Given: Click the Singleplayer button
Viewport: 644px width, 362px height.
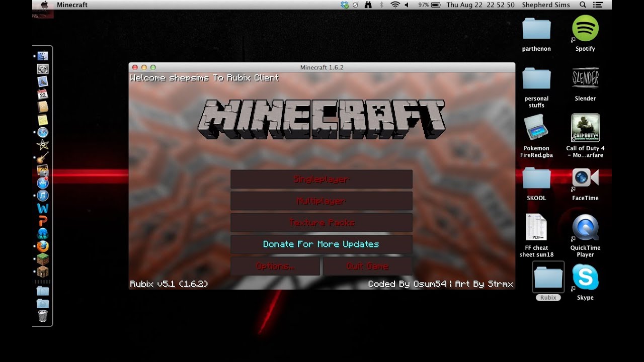Looking at the screenshot, I should (321, 179).
